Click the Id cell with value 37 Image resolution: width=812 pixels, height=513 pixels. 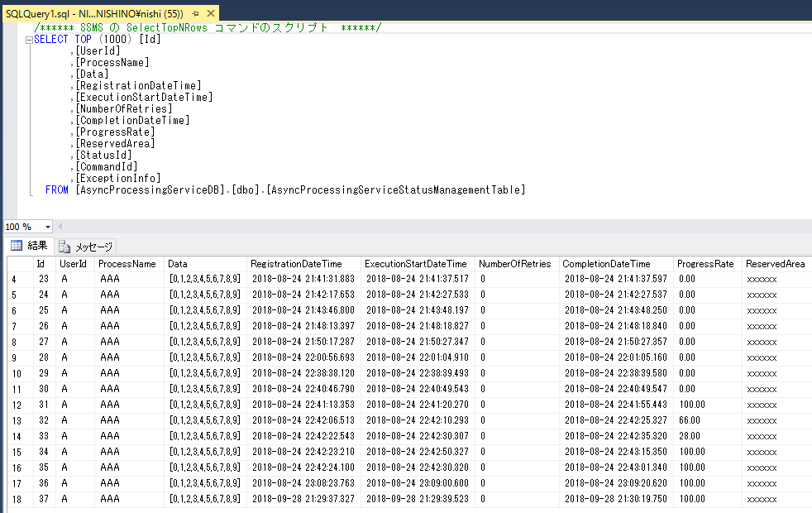tap(43, 500)
